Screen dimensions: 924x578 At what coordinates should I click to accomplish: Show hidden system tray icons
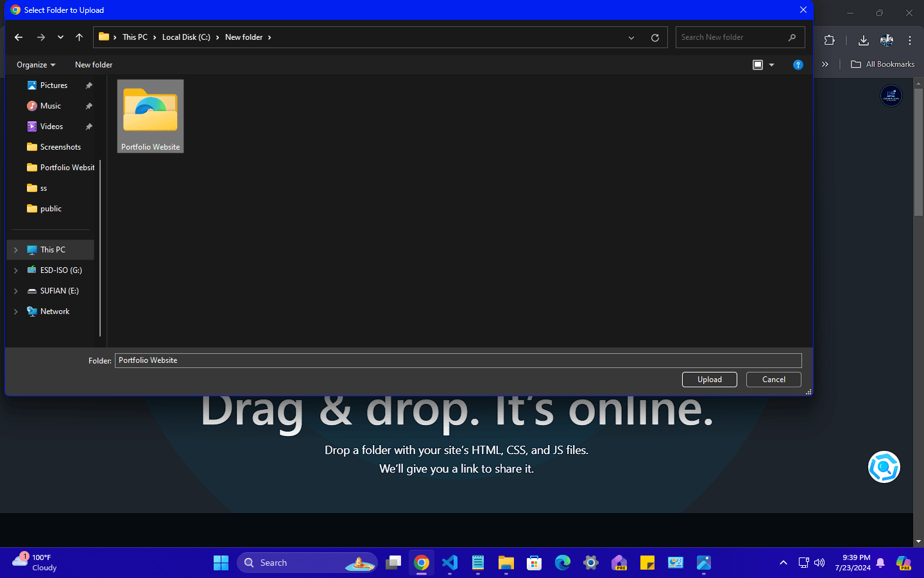tap(783, 563)
